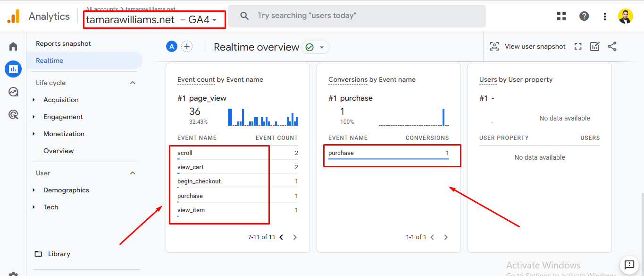Open the feedback chat icon

629,265
